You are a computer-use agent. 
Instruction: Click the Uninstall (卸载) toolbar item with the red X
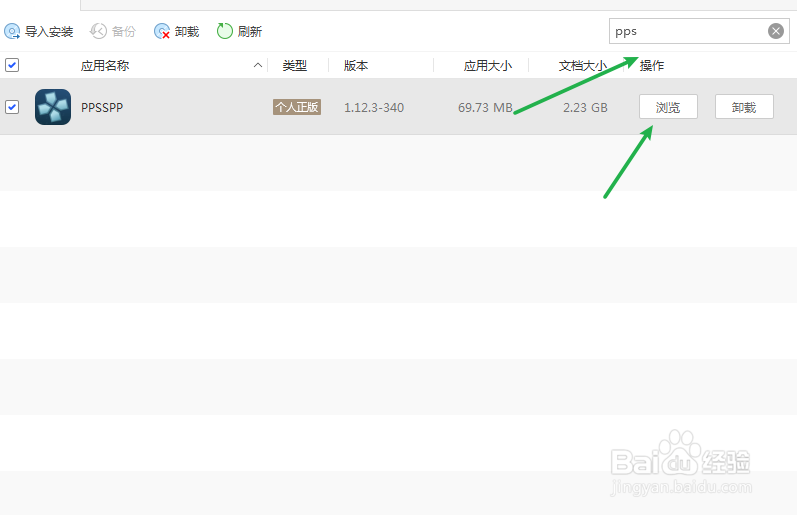[x=176, y=32]
